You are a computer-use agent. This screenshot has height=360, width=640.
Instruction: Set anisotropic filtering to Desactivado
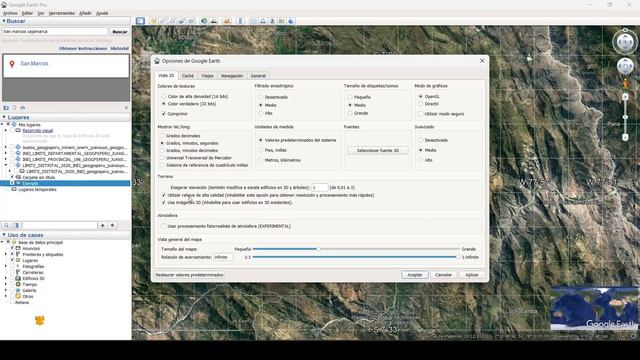(260, 97)
